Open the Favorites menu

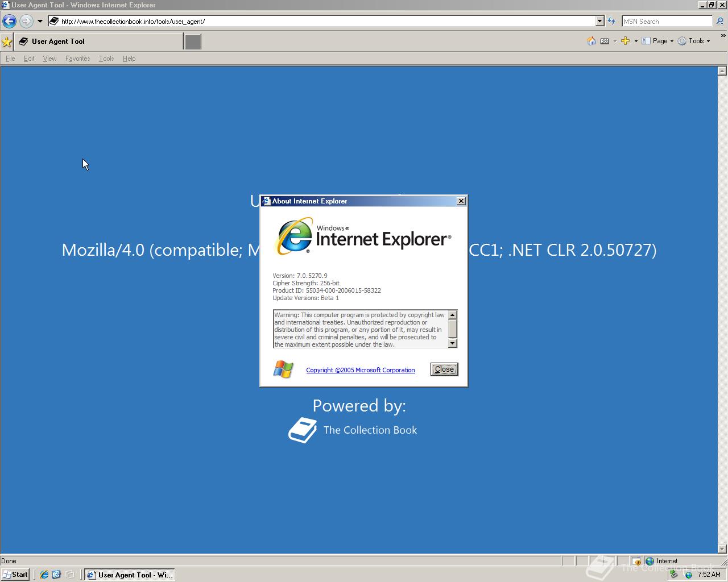77,59
